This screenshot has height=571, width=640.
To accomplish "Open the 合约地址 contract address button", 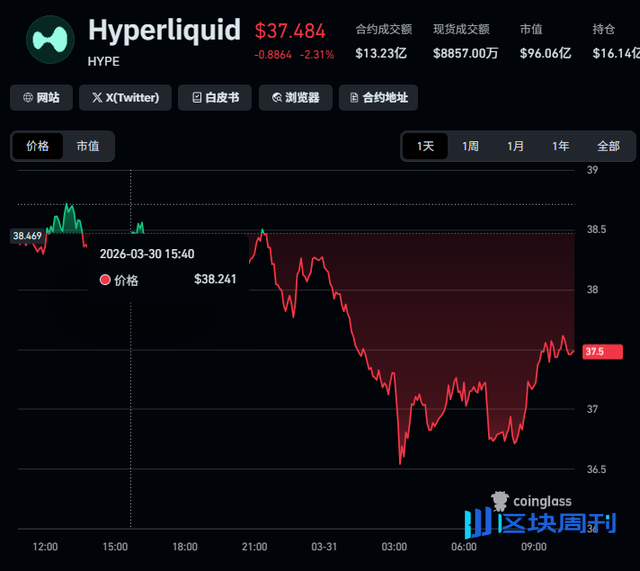I will point(378,98).
